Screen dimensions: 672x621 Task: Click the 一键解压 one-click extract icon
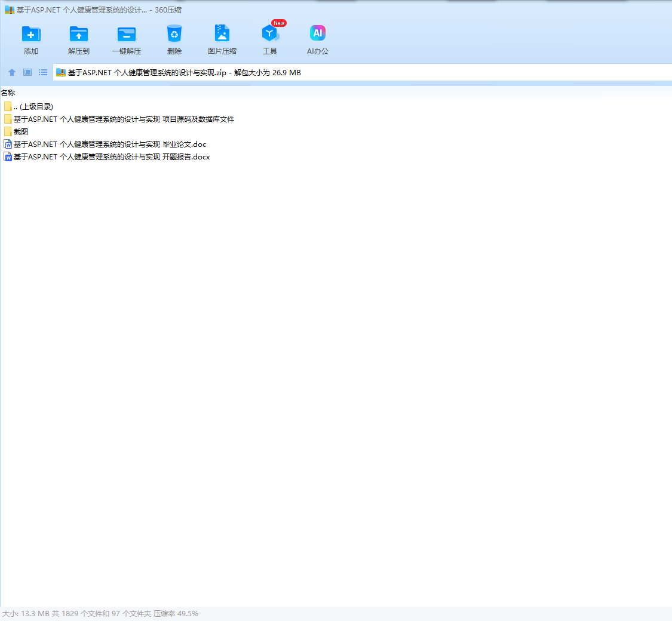point(127,34)
